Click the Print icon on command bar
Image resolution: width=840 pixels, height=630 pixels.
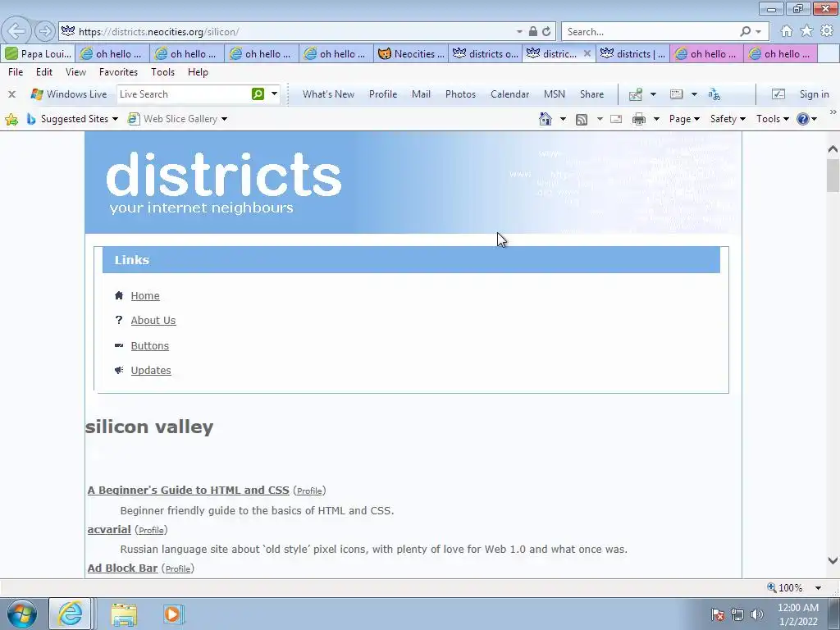tap(638, 119)
